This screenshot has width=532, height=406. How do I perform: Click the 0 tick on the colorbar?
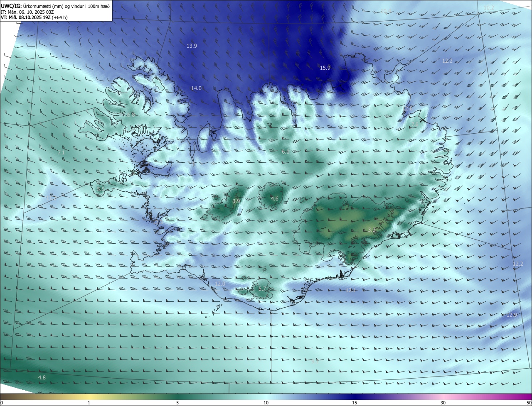[x=1, y=403]
